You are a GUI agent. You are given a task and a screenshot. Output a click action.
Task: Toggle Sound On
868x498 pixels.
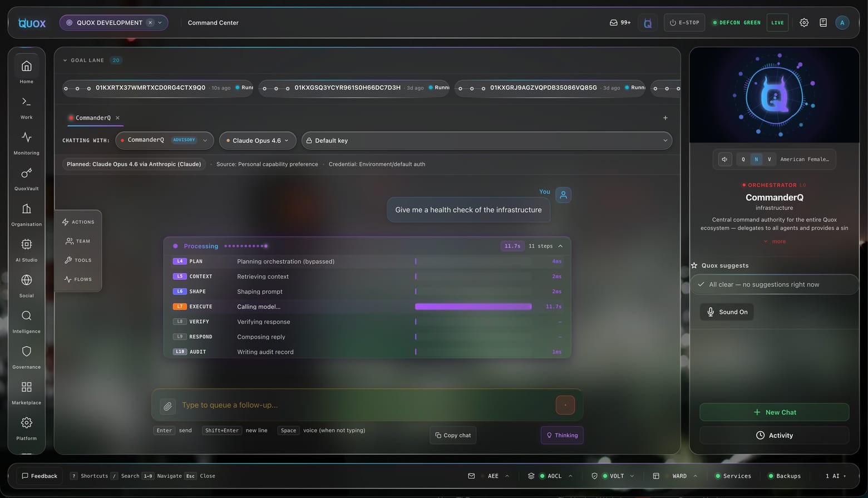pos(727,312)
